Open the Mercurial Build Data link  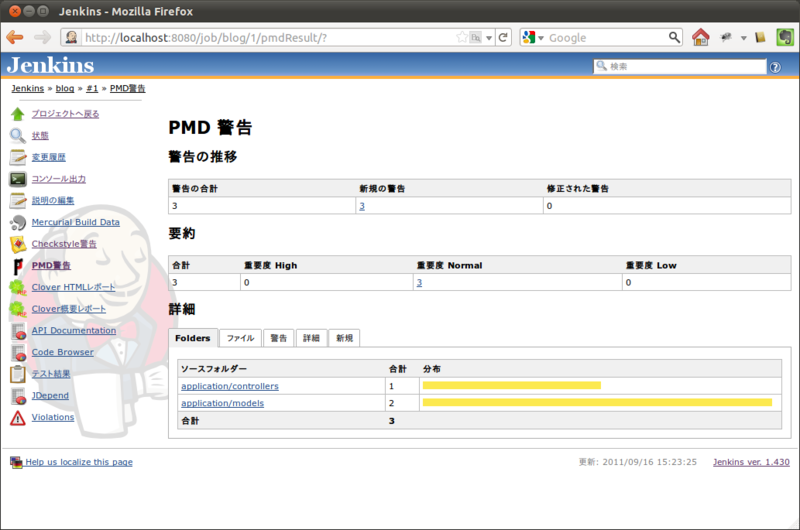[76, 222]
